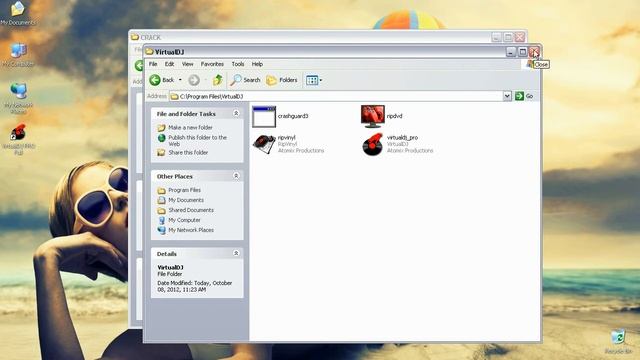Image resolution: width=640 pixels, height=360 pixels.
Task: Open the Favorites menu
Action: (x=212, y=64)
